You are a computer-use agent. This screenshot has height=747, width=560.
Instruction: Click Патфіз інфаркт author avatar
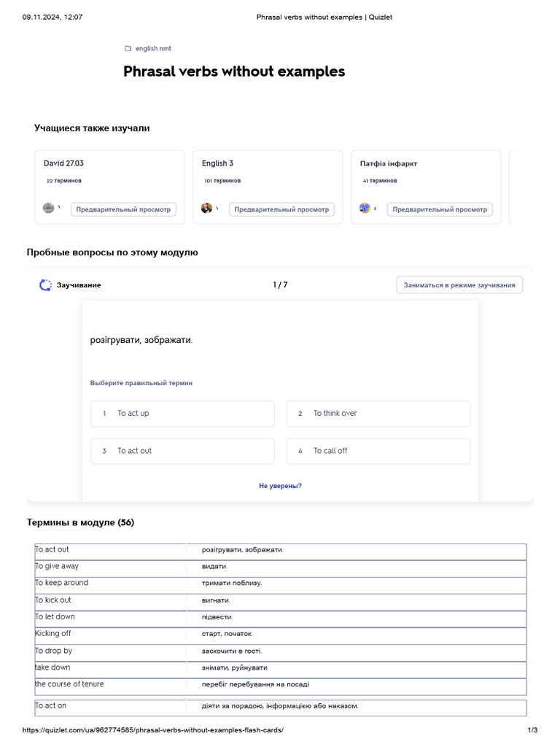[x=365, y=208]
